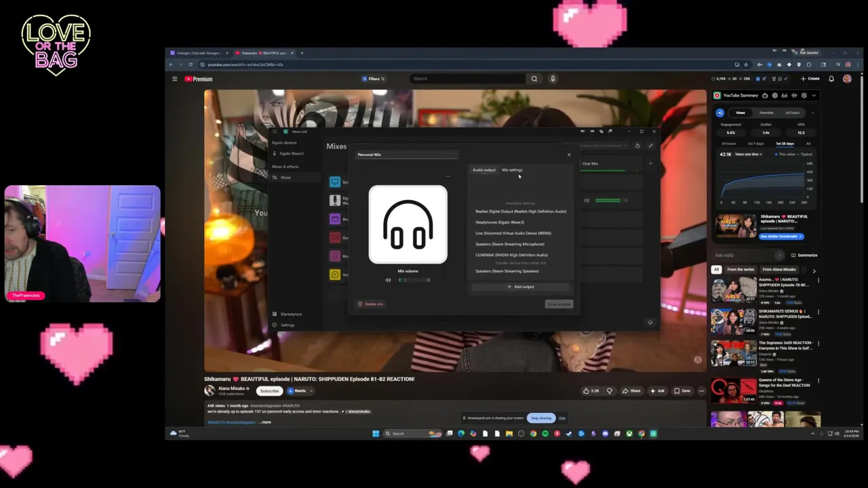This screenshot has width=868, height=488.
Task: Click the yellow Voice chat channel icon
Action: [335, 274]
